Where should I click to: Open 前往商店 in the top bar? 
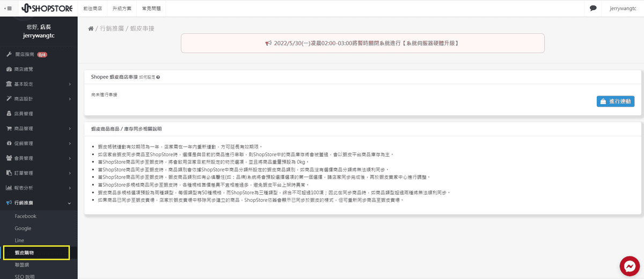click(93, 9)
